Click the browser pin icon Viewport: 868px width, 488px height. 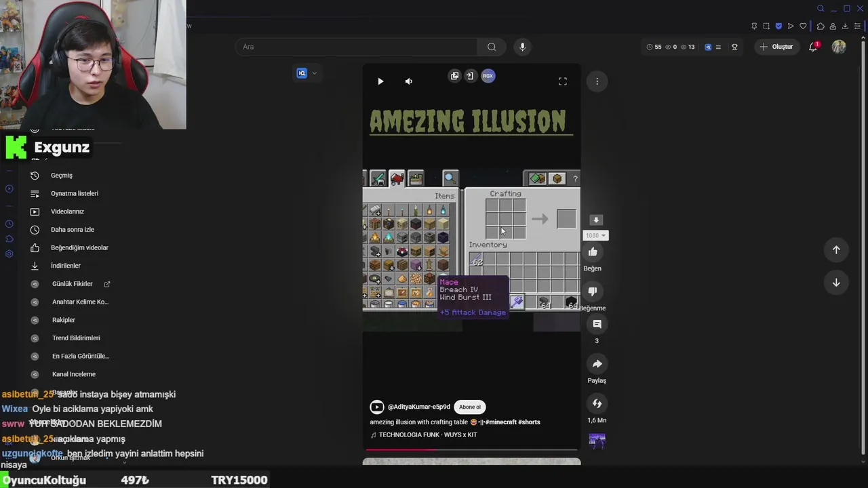click(x=754, y=26)
